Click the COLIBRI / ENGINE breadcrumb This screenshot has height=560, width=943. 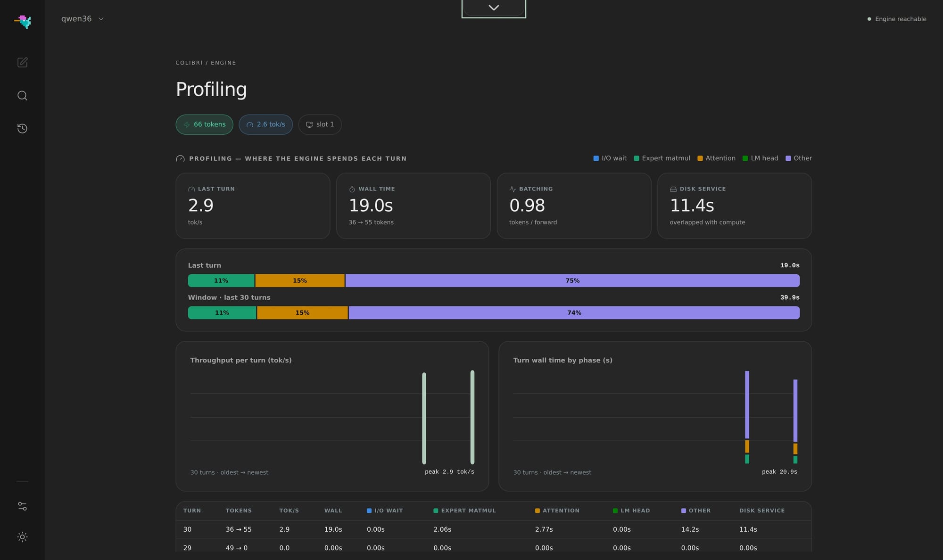tap(206, 63)
